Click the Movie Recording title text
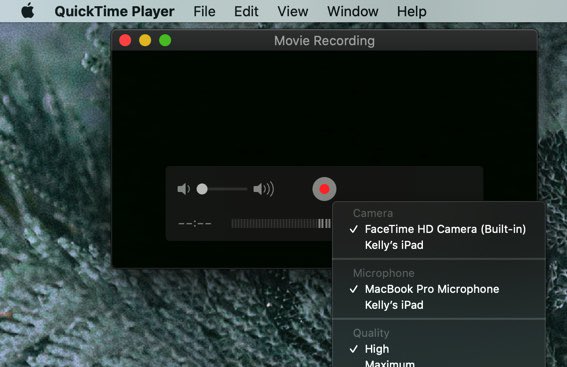Viewport: 567px width, 367px height. [324, 41]
